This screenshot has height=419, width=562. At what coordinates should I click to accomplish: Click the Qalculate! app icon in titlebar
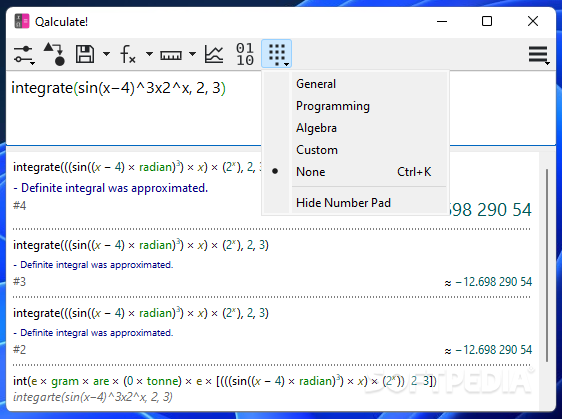point(22,22)
